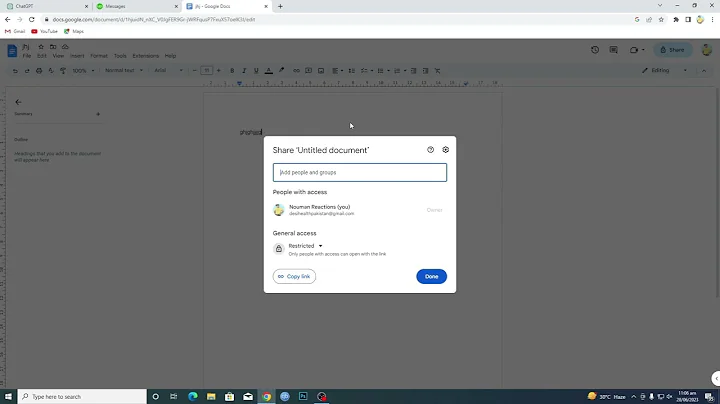This screenshot has width=720, height=404.
Task: Expand the Restricted access dropdown
Action: (x=306, y=246)
